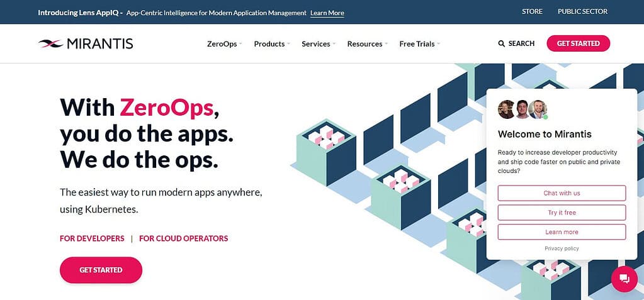Open the Free Trials dropdown
The image size is (644, 300).
pos(420,44)
